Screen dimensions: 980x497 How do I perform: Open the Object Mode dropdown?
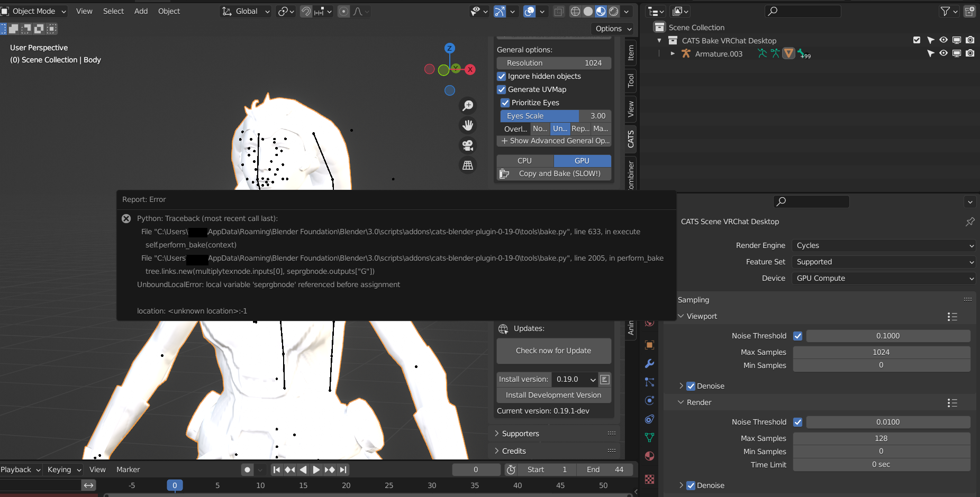pyautogui.click(x=34, y=11)
